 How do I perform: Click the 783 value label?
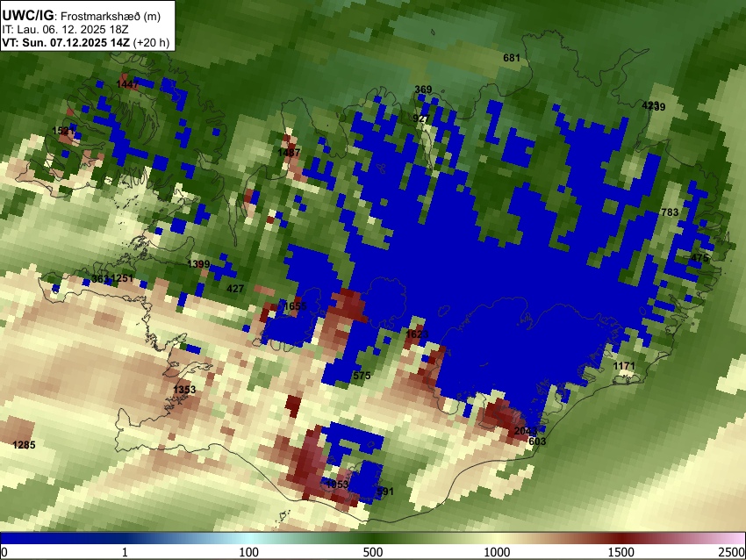670,212
